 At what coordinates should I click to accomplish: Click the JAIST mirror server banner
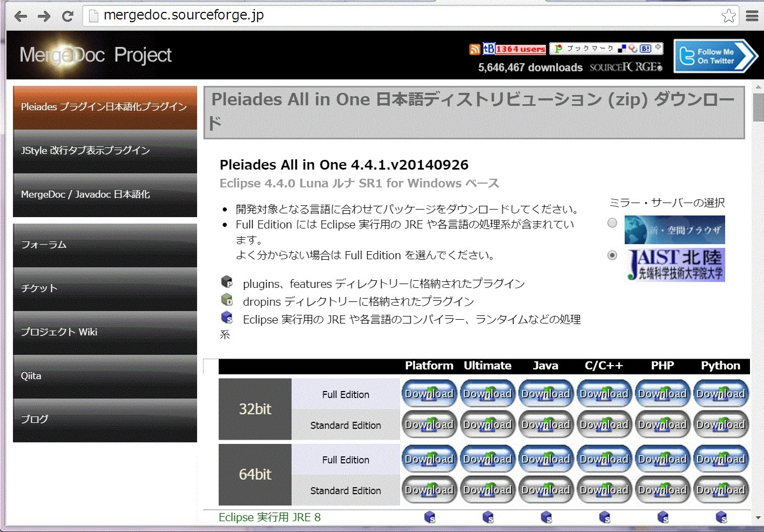point(675,265)
